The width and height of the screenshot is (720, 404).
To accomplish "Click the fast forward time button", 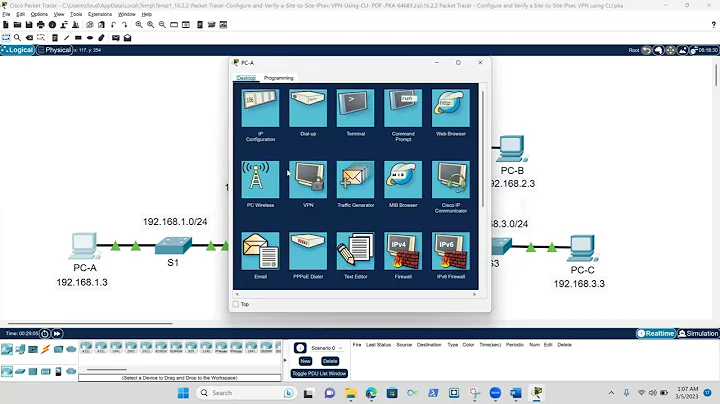I will (x=57, y=333).
